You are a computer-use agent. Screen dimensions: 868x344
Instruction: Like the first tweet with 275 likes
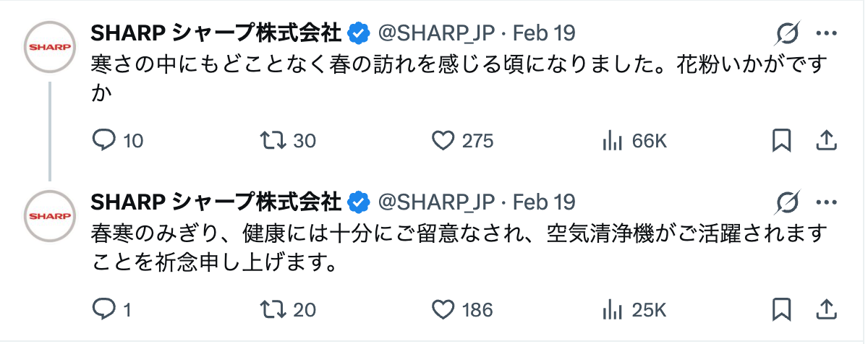pos(442,140)
